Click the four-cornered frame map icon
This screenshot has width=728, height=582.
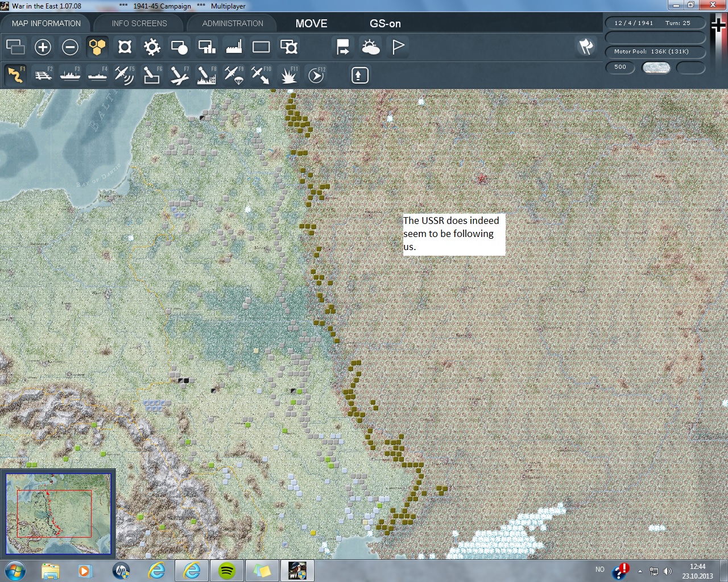tap(125, 47)
